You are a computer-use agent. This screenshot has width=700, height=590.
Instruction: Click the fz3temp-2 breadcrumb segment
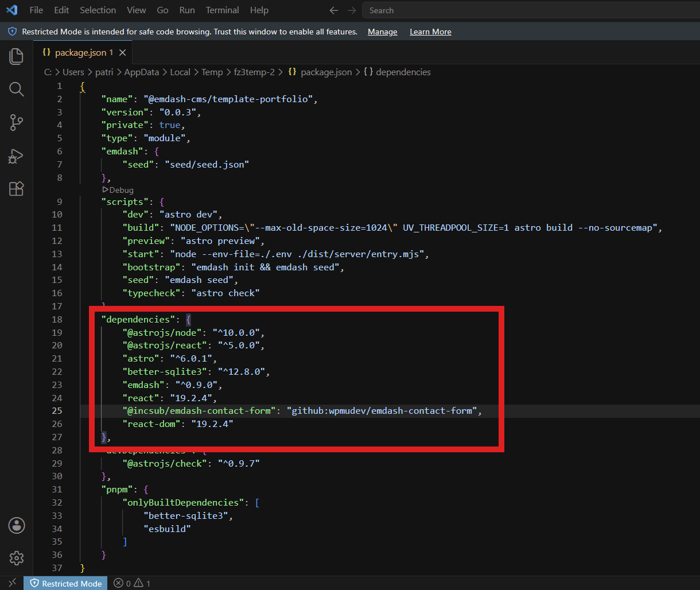(254, 72)
